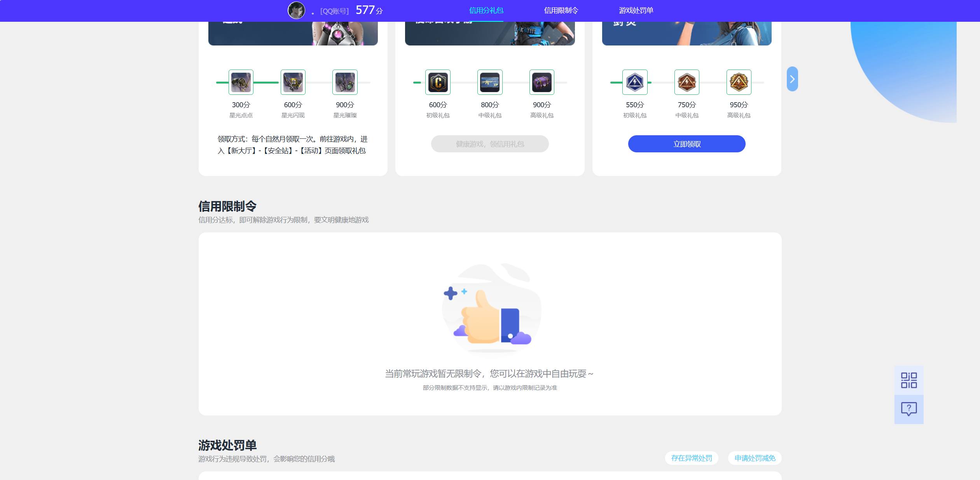The width and height of the screenshot is (980, 480).
Task: Select the 750分 中级礼包 bronze badge icon
Action: pyautogui.click(x=687, y=82)
